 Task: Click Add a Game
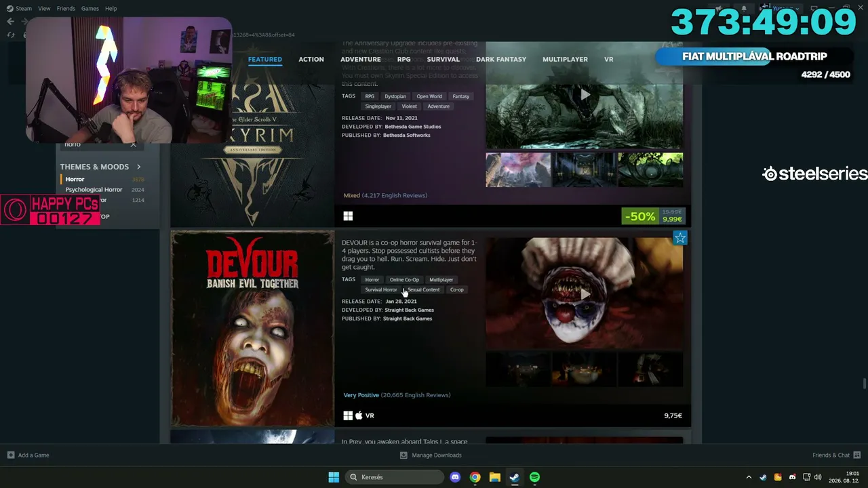click(28, 455)
